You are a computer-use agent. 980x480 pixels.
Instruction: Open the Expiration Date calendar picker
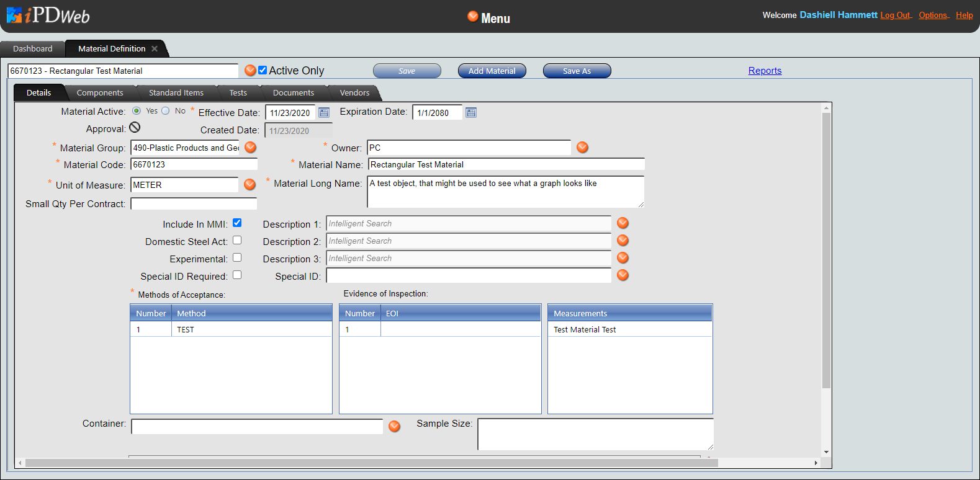tap(471, 113)
